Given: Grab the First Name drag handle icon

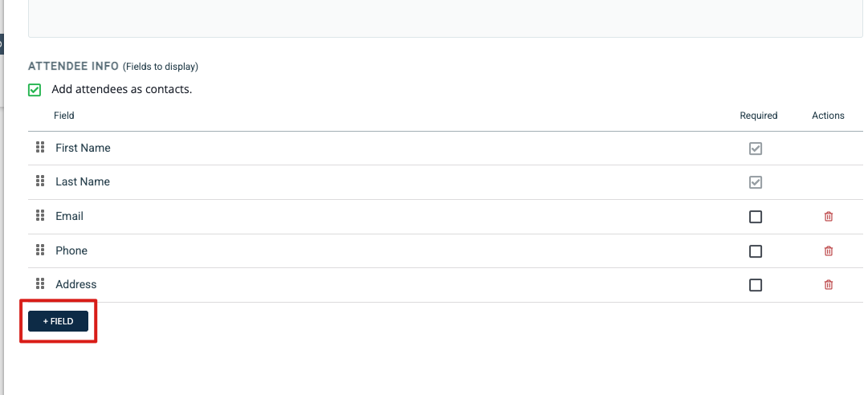Looking at the screenshot, I should coord(40,147).
